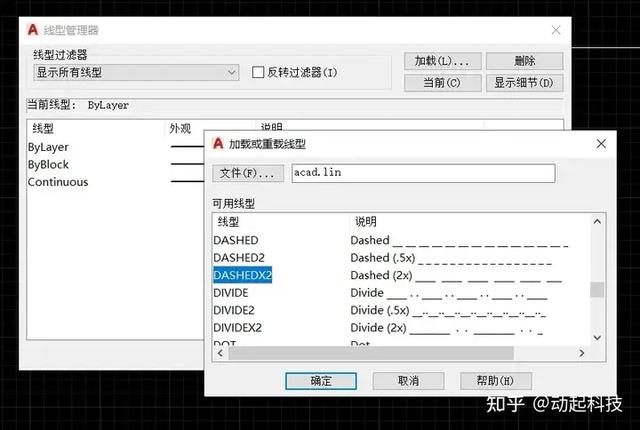Click the 线型 column header in available linetypes
The width and height of the screenshot is (640, 430).
click(228, 222)
